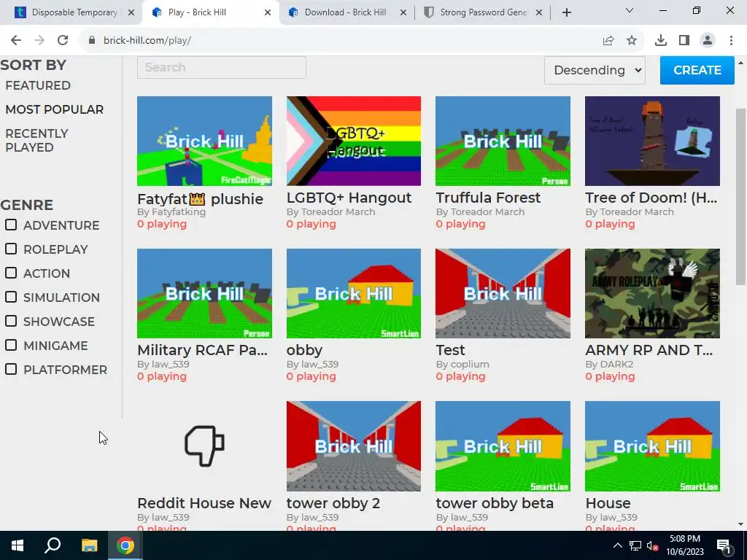Open File Explorer from the taskbar
Screen dimensions: 747x560
coord(89,545)
